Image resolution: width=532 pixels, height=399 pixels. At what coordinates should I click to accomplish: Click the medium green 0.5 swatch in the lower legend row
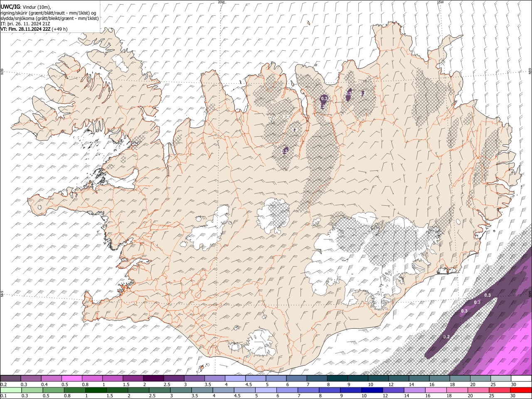coord(53,390)
